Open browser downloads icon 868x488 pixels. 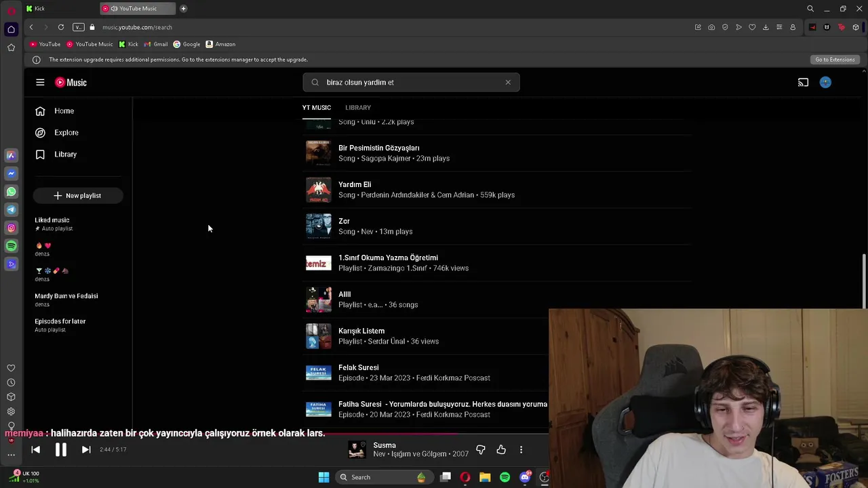[766, 27]
